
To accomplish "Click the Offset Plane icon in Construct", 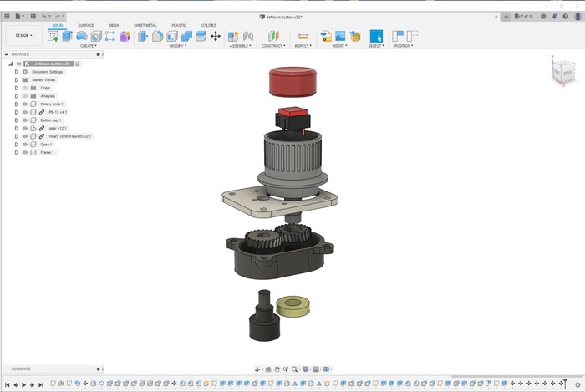I will [272, 36].
